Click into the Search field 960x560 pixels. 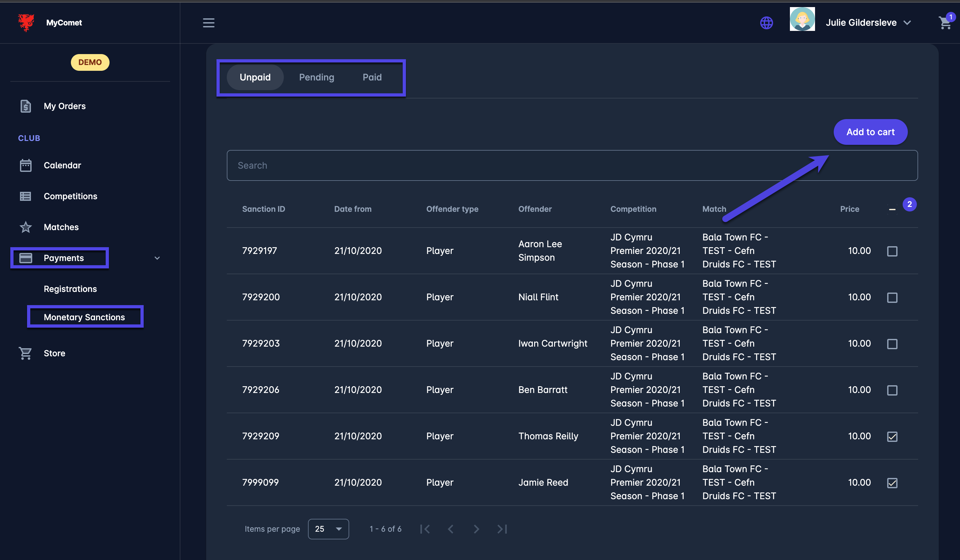[x=571, y=166]
